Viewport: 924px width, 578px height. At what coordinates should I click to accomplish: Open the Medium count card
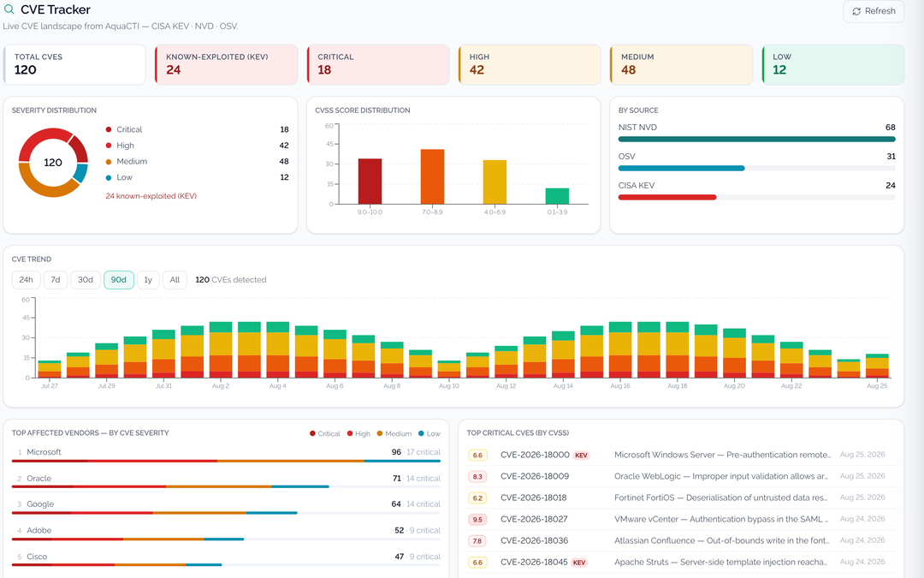pos(681,64)
